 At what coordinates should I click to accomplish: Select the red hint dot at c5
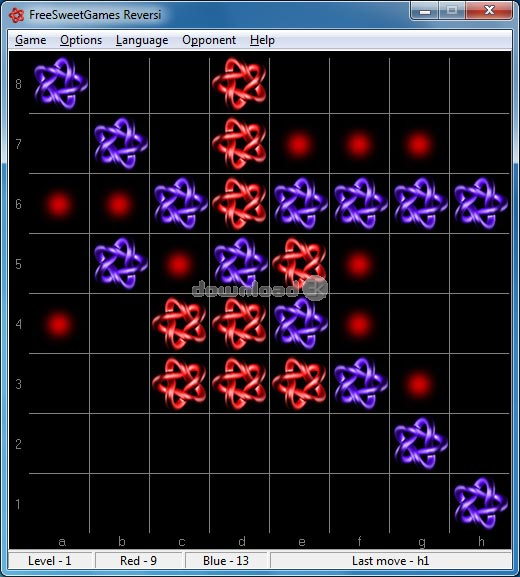(x=179, y=264)
